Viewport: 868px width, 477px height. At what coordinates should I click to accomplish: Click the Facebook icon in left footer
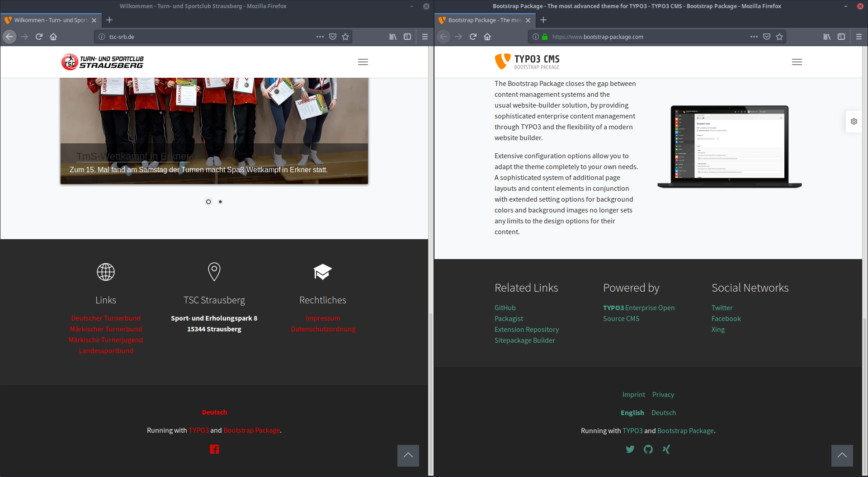pos(214,449)
